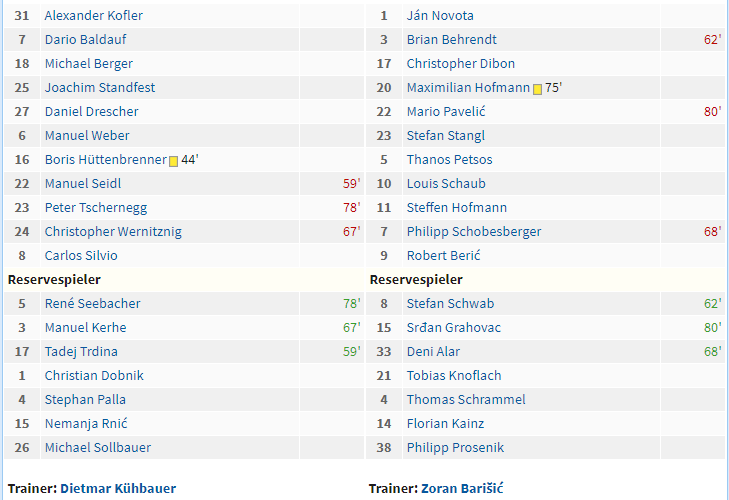Select Christopher Wernitznig link

(x=113, y=232)
